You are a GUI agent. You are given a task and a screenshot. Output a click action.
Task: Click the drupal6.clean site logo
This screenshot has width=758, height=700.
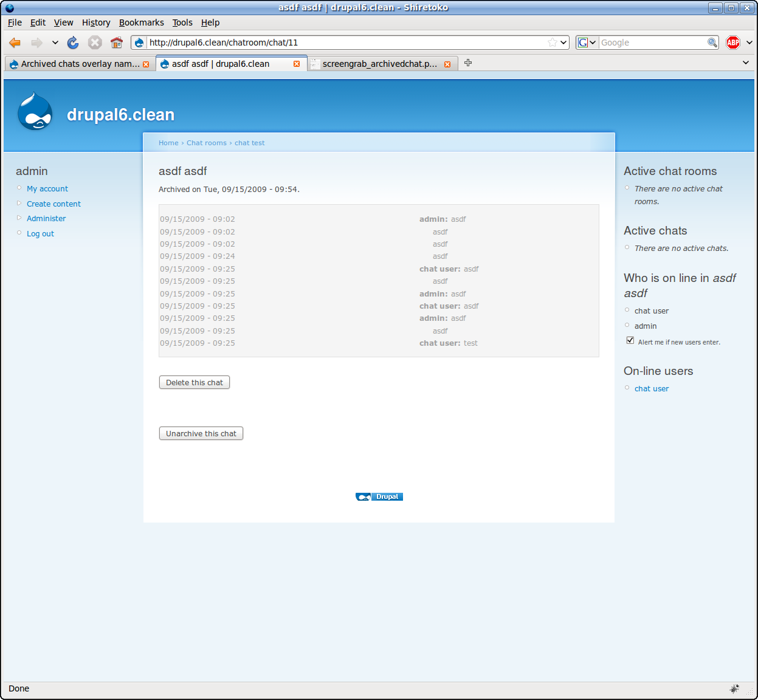[35, 111]
